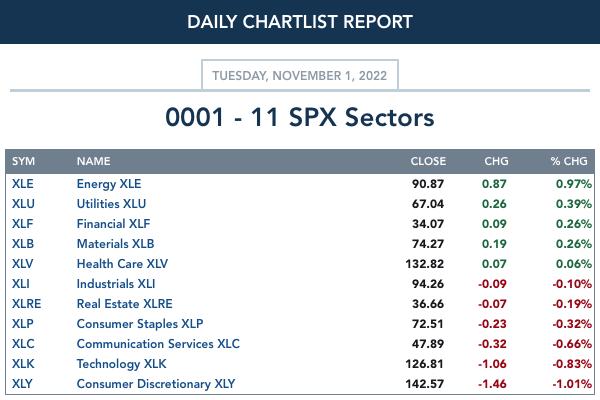The width and height of the screenshot is (600, 400).
Task: Click the SYM column header
Action: click(x=23, y=161)
